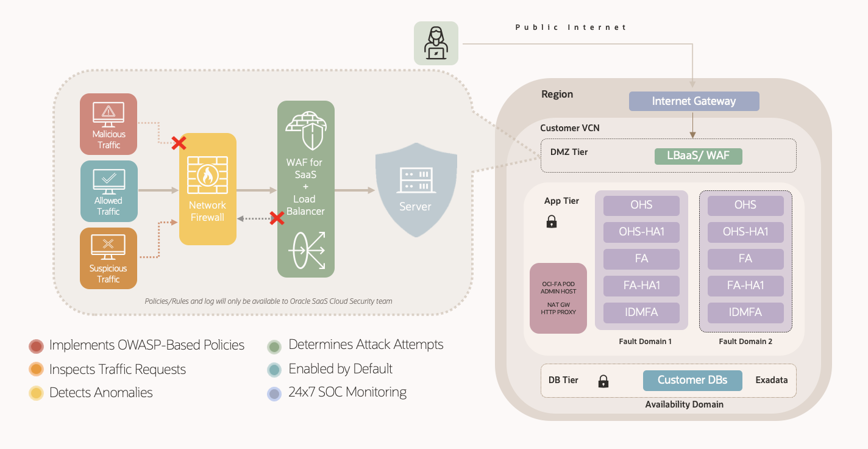Toggle the App Tier lock icon
The height and width of the screenshot is (449, 868).
(550, 221)
